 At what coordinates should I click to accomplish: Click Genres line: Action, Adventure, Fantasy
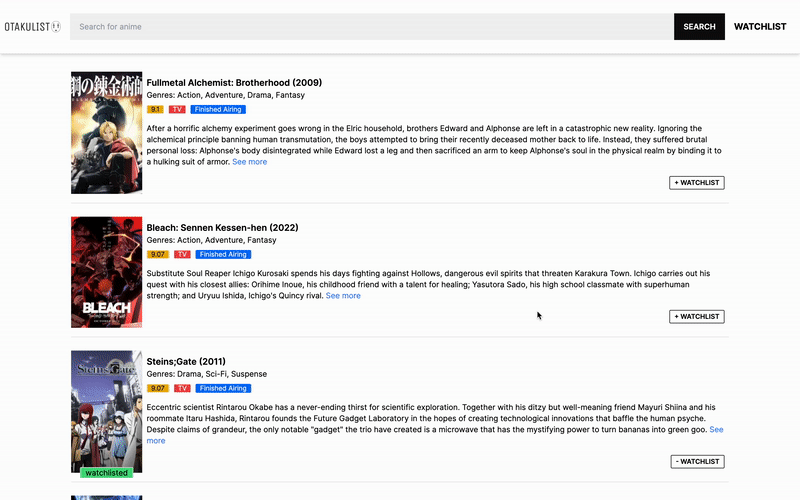(x=211, y=240)
